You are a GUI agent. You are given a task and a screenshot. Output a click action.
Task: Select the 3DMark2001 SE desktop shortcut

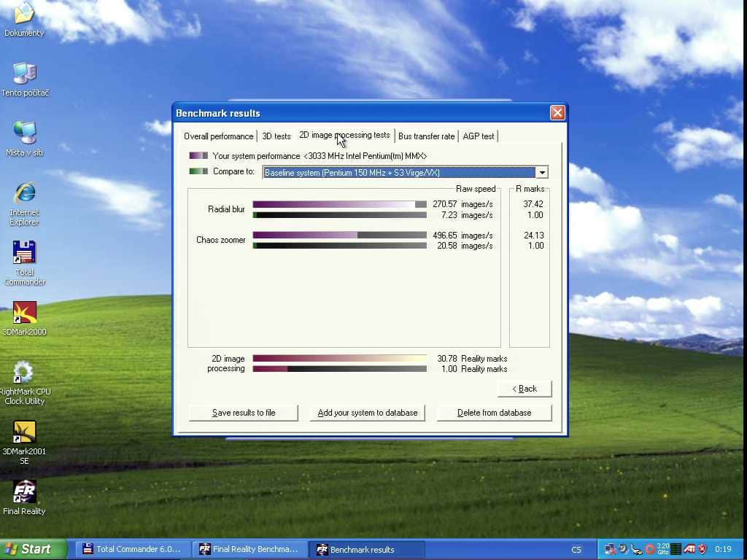(24, 443)
